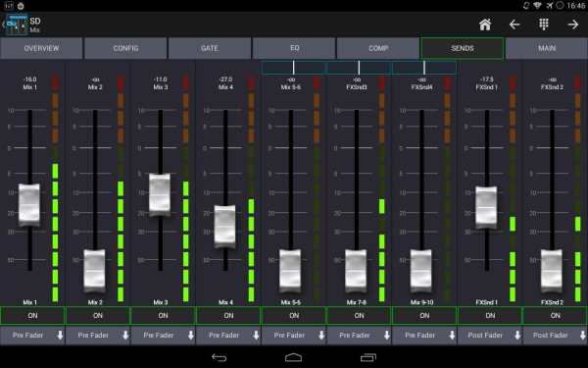Open Mix 9-10 Pre Fader dropdown
The image size is (588, 368).
tap(424, 336)
